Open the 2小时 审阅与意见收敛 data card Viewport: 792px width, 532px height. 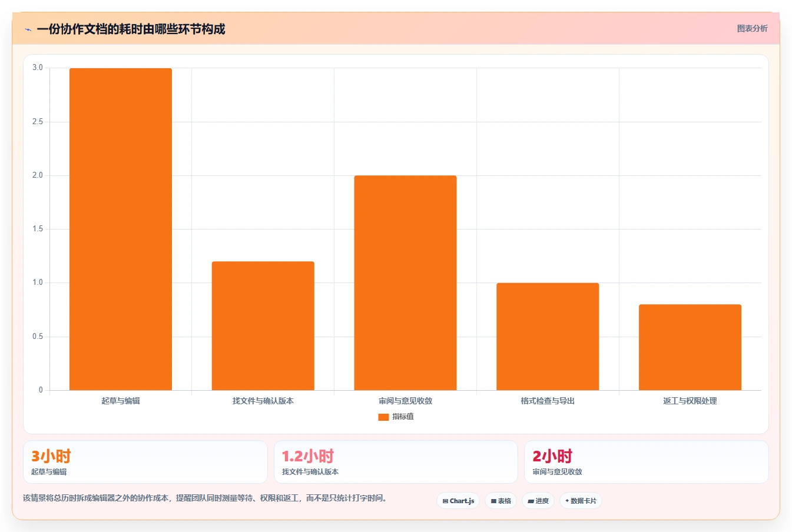point(647,462)
